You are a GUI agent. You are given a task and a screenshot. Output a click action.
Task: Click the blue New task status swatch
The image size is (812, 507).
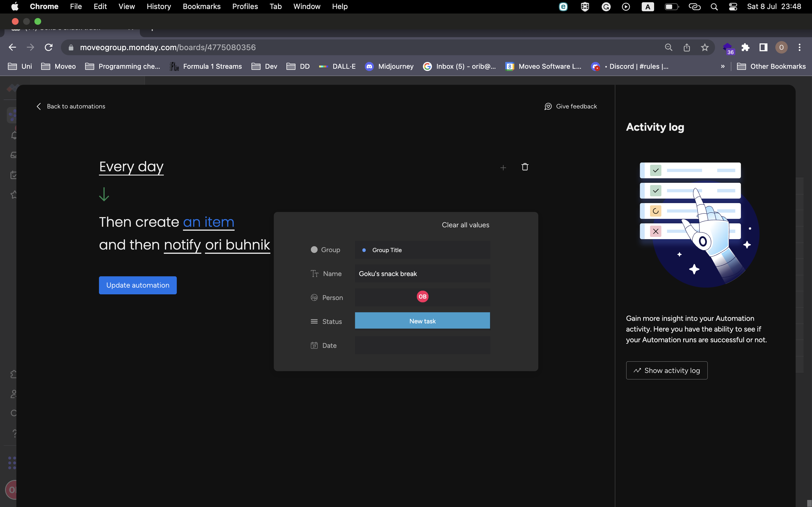pyautogui.click(x=422, y=321)
